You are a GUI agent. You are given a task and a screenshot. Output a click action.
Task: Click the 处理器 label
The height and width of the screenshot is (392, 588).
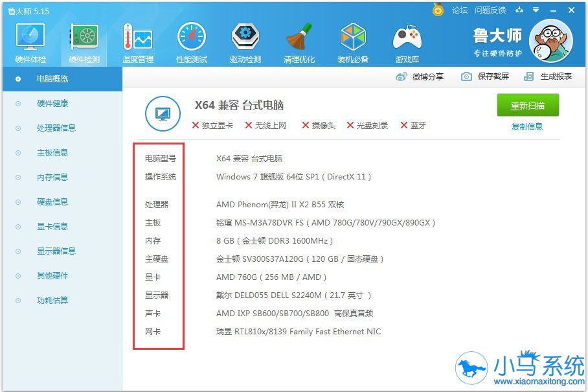point(157,205)
